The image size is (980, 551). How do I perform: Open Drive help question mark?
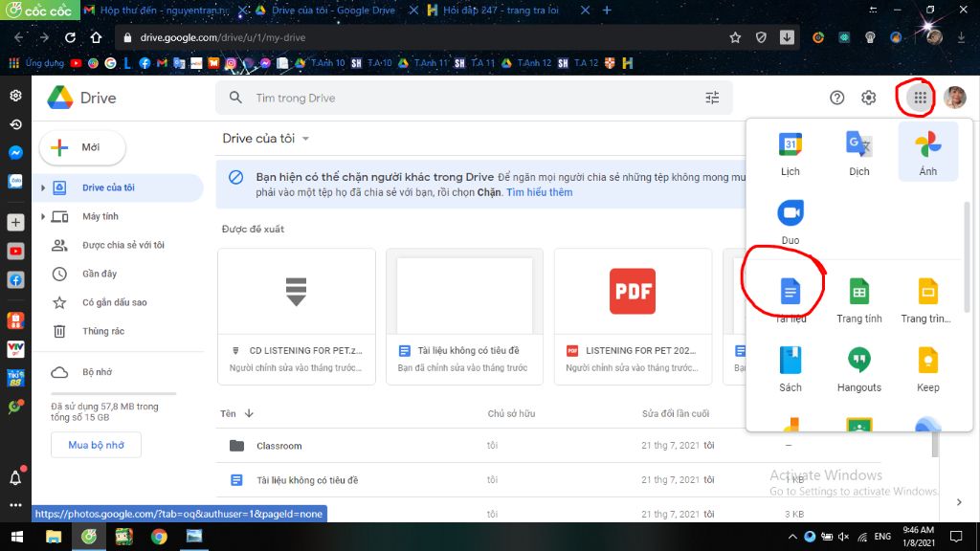coord(836,98)
